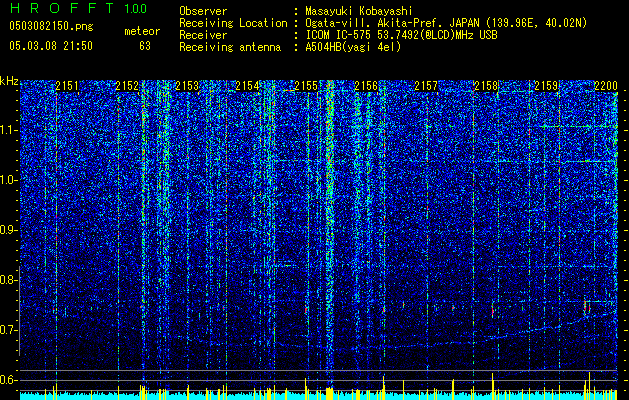629x400 pixels.
Task: Click the 2151 time marker
Action: click(x=67, y=86)
